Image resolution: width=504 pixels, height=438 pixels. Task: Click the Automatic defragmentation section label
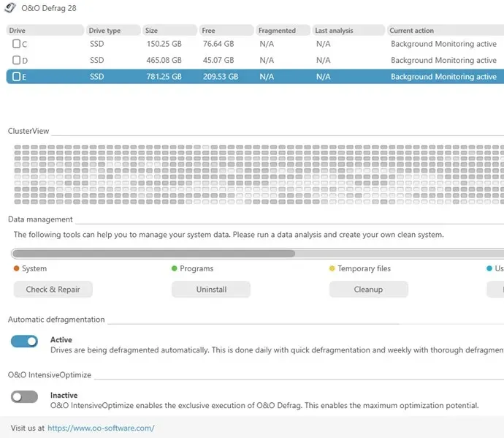pos(56,320)
